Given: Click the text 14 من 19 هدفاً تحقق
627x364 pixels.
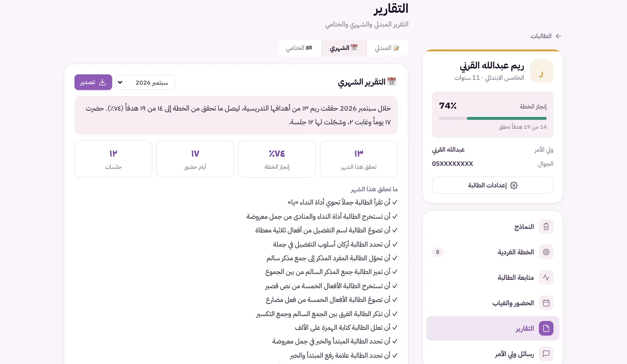Looking at the screenshot, I should [522, 127].
